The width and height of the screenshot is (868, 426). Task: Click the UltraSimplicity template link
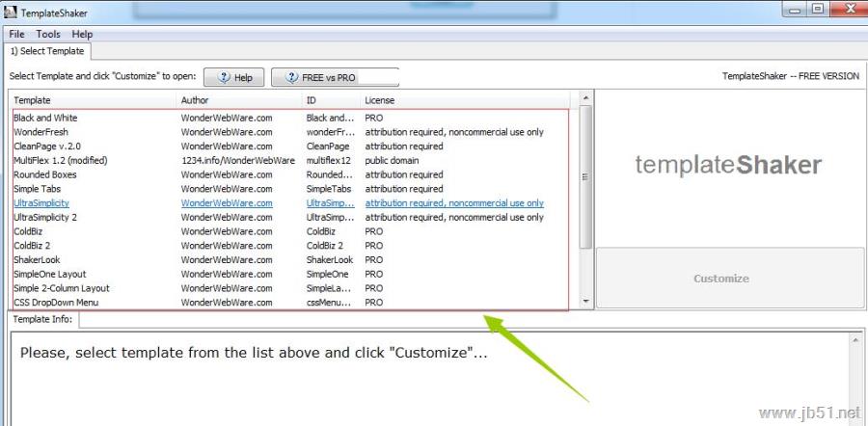pyautogui.click(x=41, y=203)
